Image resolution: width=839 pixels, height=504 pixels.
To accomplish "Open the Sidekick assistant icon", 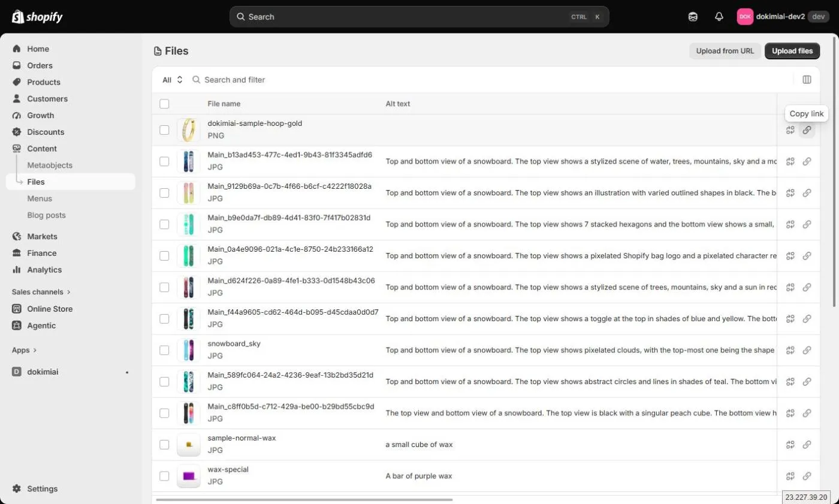I will (693, 17).
